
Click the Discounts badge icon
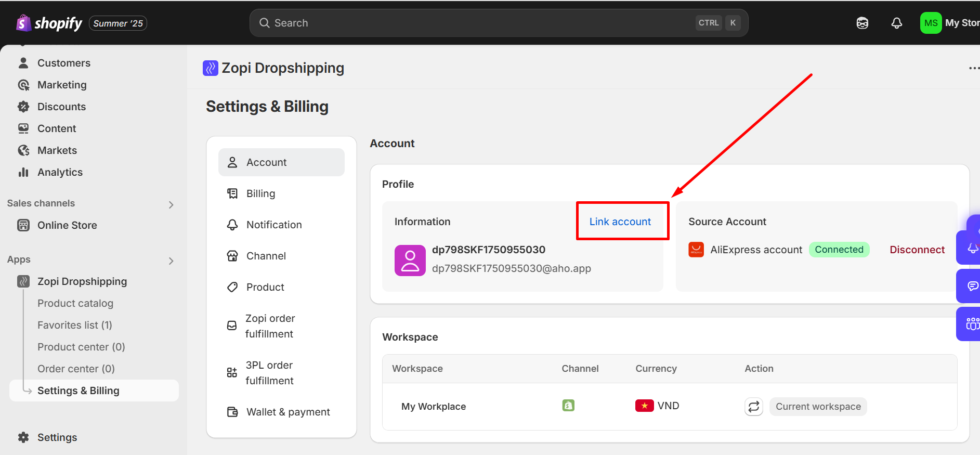[x=23, y=107]
